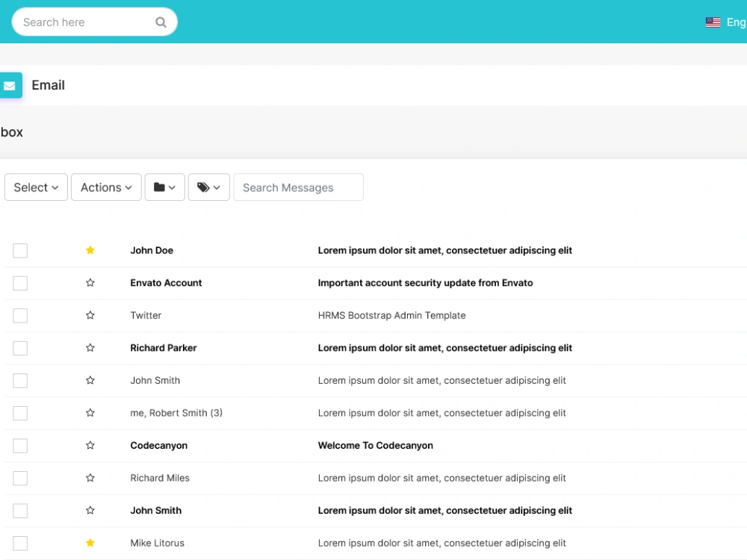Open me, Robert Smith (3) conversation

tap(176, 413)
